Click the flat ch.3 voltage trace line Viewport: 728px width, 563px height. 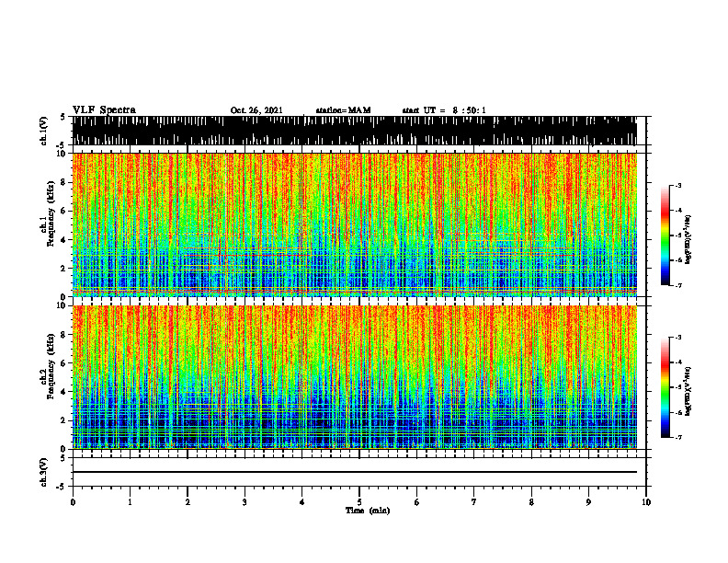354,472
